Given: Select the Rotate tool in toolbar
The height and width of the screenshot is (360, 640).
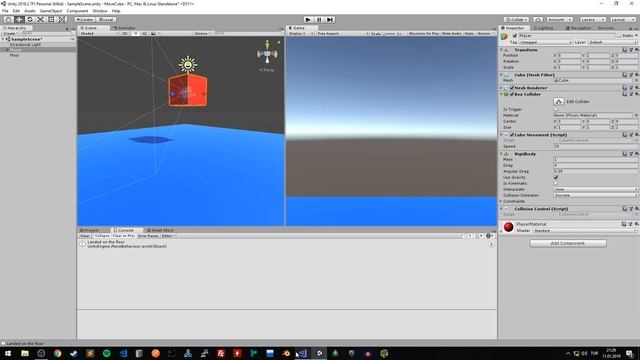Looking at the screenshot, I should coord(29,20).
